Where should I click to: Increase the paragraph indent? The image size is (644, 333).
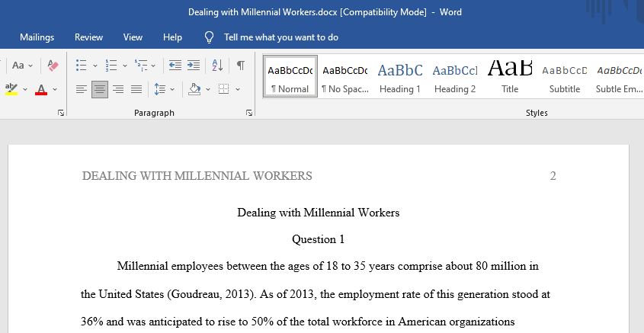point(194,66)
